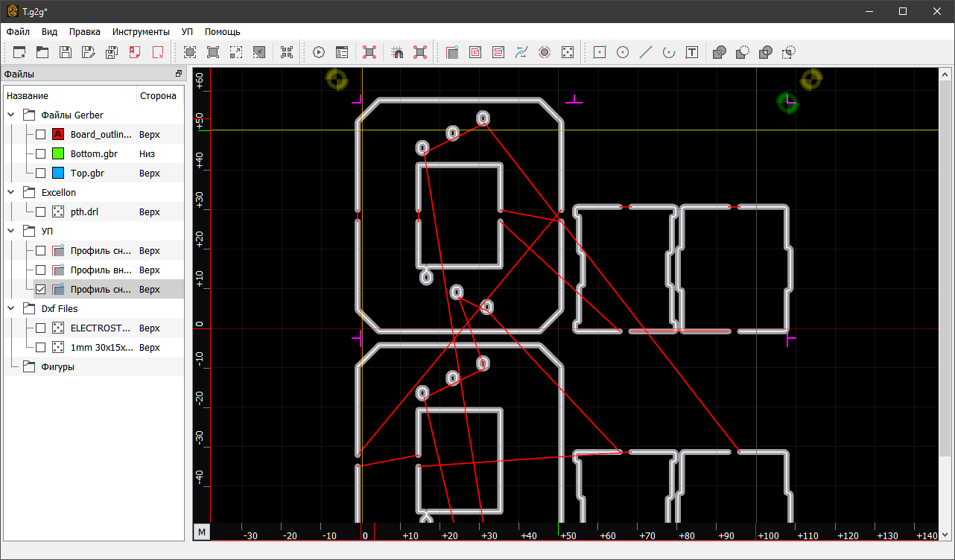Check the unchecked Профиль сн... toolpath checkbox
955x560 pixels.
41,251
